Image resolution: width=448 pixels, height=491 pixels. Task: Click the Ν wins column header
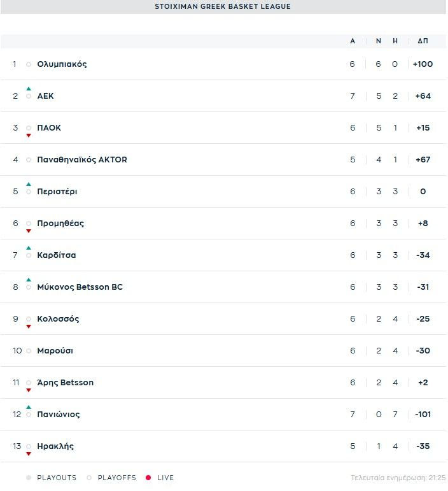379,41
